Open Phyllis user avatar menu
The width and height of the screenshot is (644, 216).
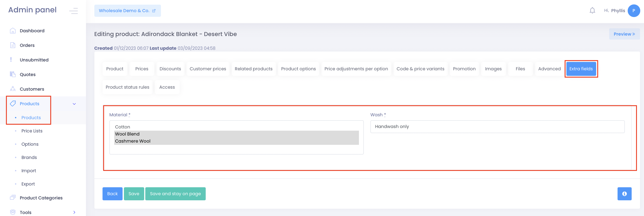[633, 11]
